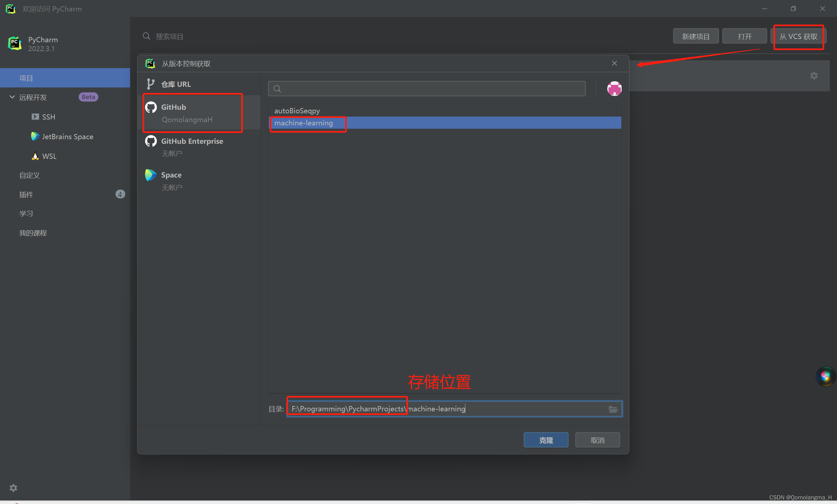Image resolution: width=837 pixels, height=504 pixels.
Task: Click the 取消 button in the dialog
Action: tap(597, 440)
